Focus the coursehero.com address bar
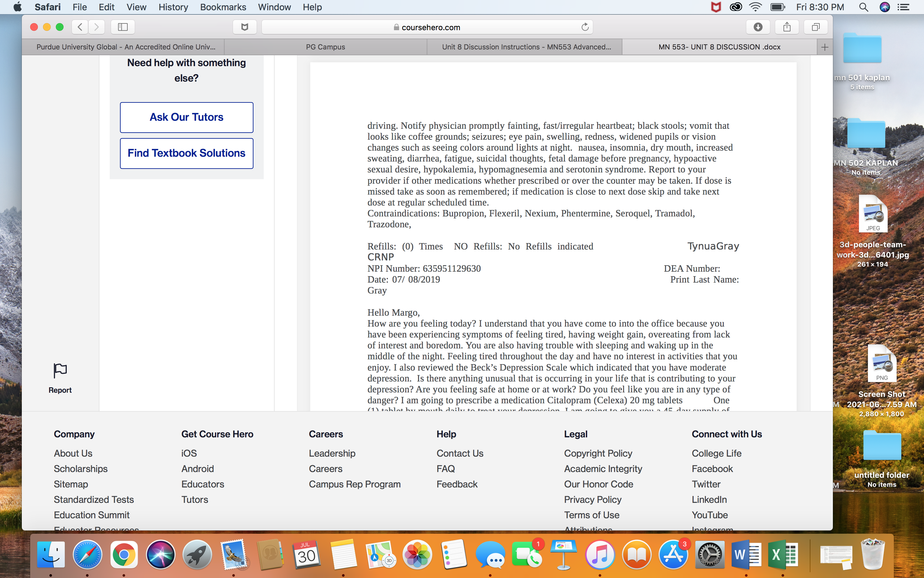This screenshot has height=578, width=924. pos(427,27)
